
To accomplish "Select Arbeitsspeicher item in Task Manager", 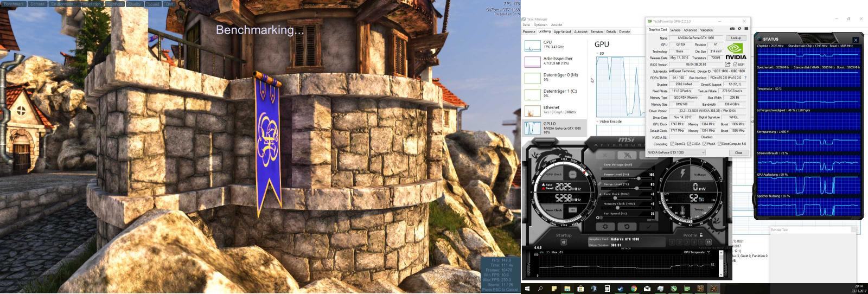I will tap(554, 61).
